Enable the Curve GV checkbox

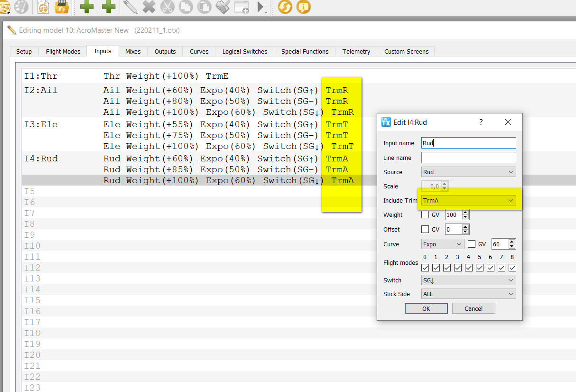click(472, 244)
